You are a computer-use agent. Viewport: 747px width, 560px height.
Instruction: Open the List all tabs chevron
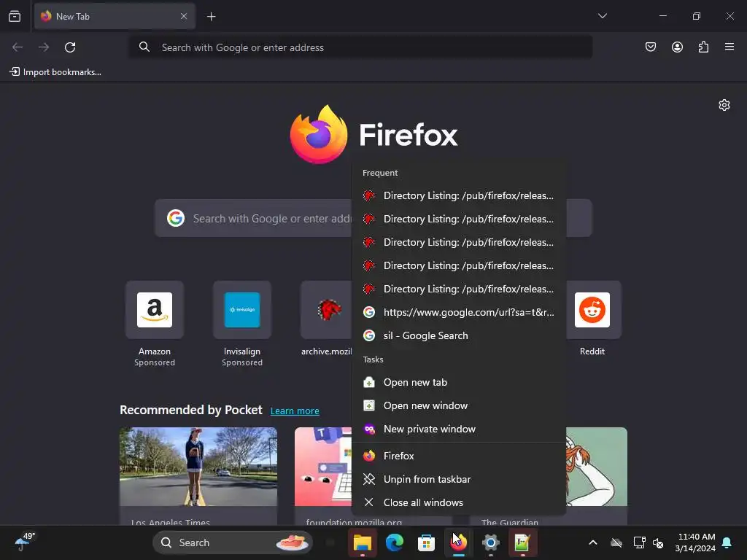602,16
